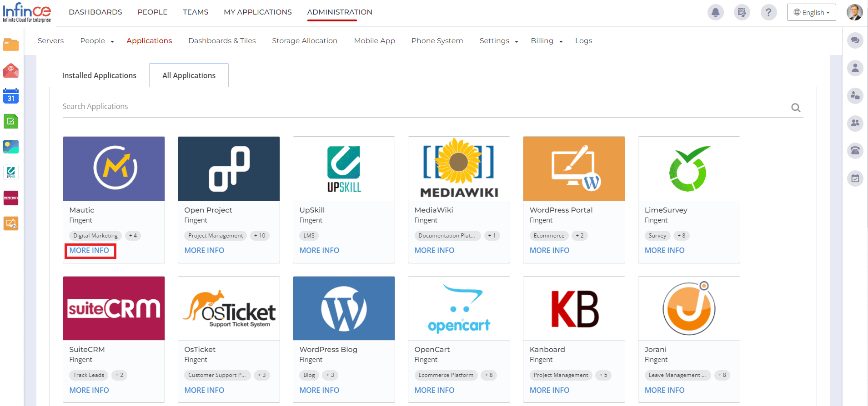Open the Servers submenu item
This screenshot has width=868, height=406.
click(x=50, y=41)
